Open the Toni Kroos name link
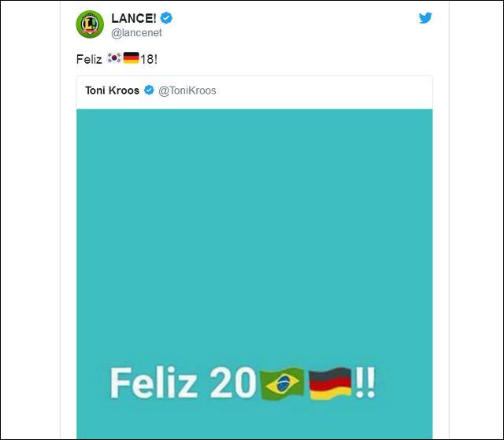Screen dimensions: 504x440 tap(112, 91)
